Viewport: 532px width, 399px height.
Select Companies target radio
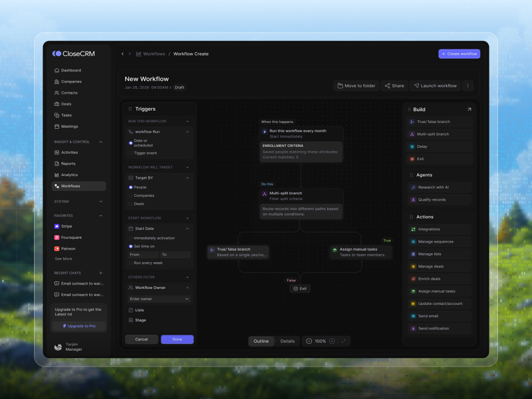pyautogui.click(x=131, y=195)
